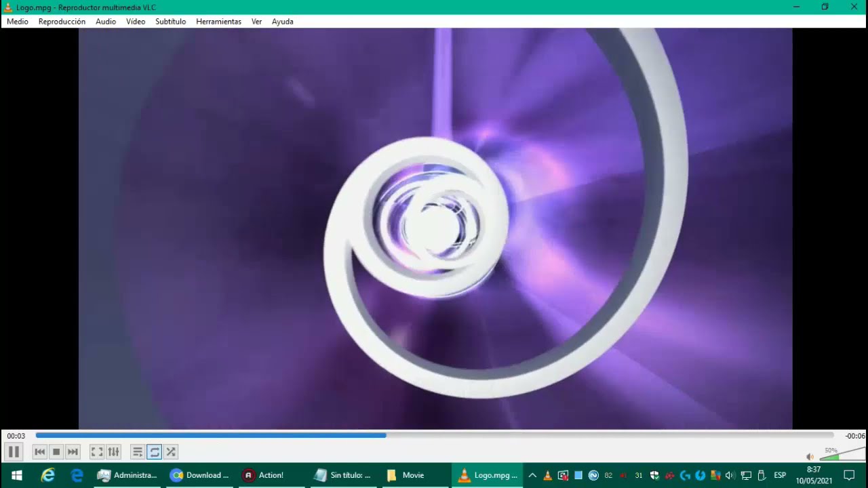Open the notification action center
The image size is (868, 488).
(850, 475)
